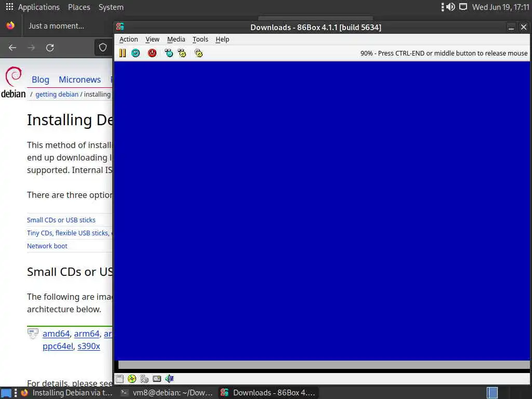Close the 86Box window
The height and width of the screenshot is (399, 532).
524,27
